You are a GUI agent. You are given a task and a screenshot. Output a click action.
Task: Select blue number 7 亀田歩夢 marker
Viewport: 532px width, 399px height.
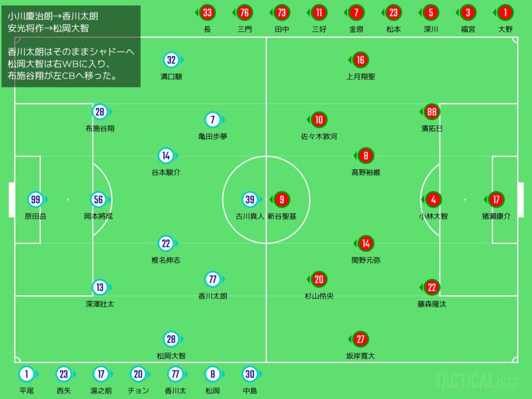pyautogui.click(x=212, y=121)
